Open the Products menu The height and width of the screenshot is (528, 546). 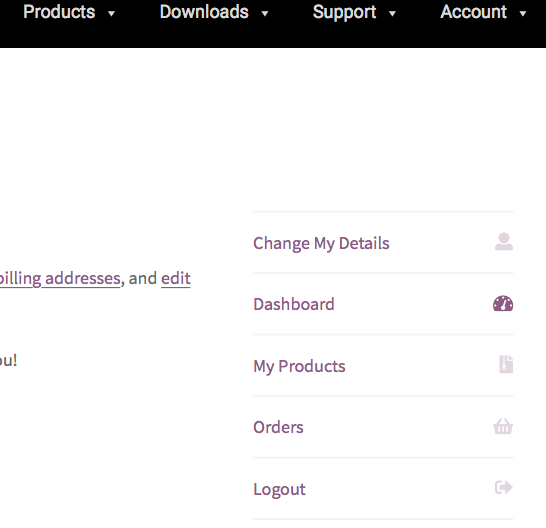click(x=59, y=12)
